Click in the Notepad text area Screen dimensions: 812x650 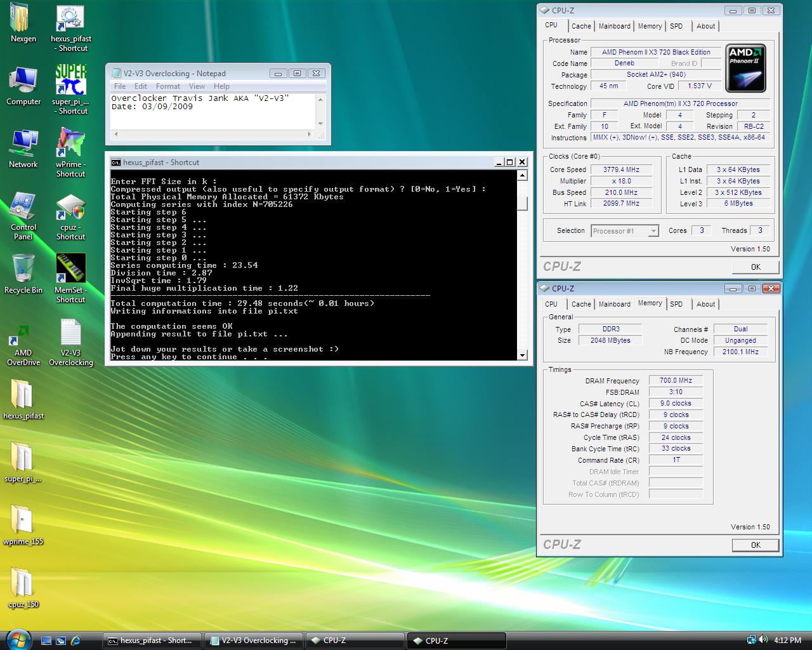click(x=213, y=111)
